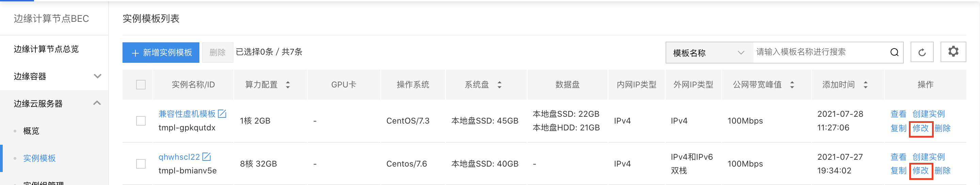Click edit icon next to 兼容性虚机模板
The image size is (980, 185).
pyautogui.click(x=222, y=114)
